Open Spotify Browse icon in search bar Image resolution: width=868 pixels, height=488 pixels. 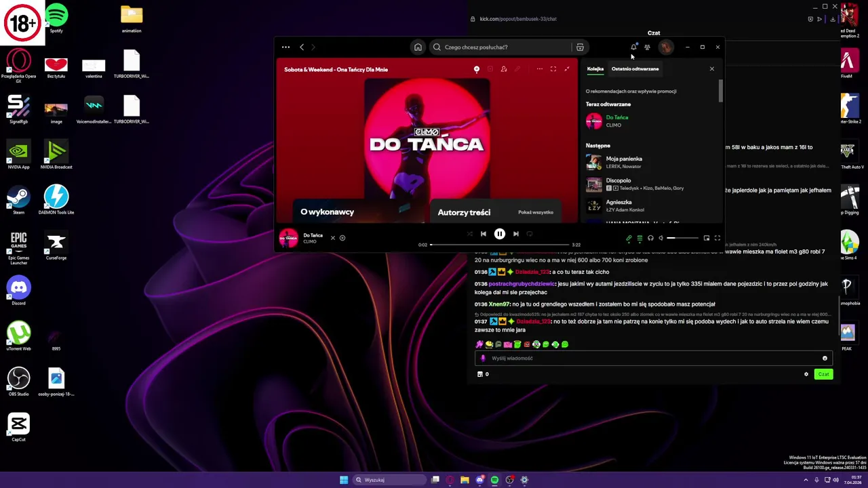tap(580, 47)
